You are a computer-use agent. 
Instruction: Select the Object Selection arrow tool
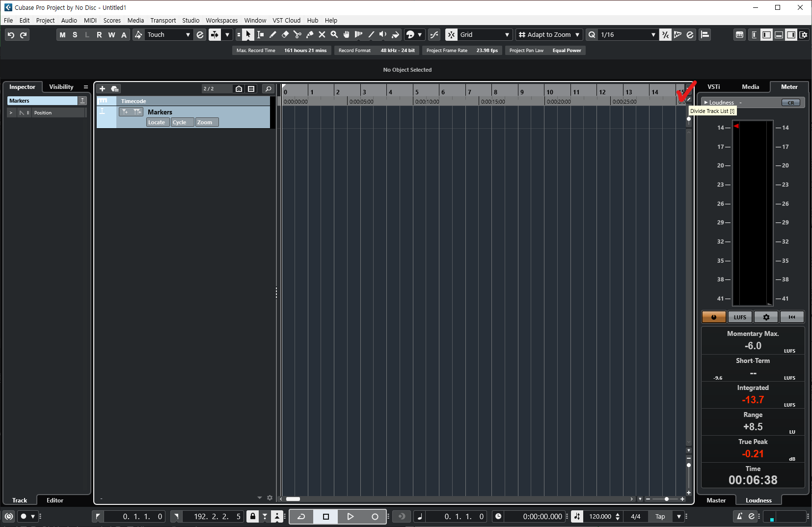click(x=248, y=35)
